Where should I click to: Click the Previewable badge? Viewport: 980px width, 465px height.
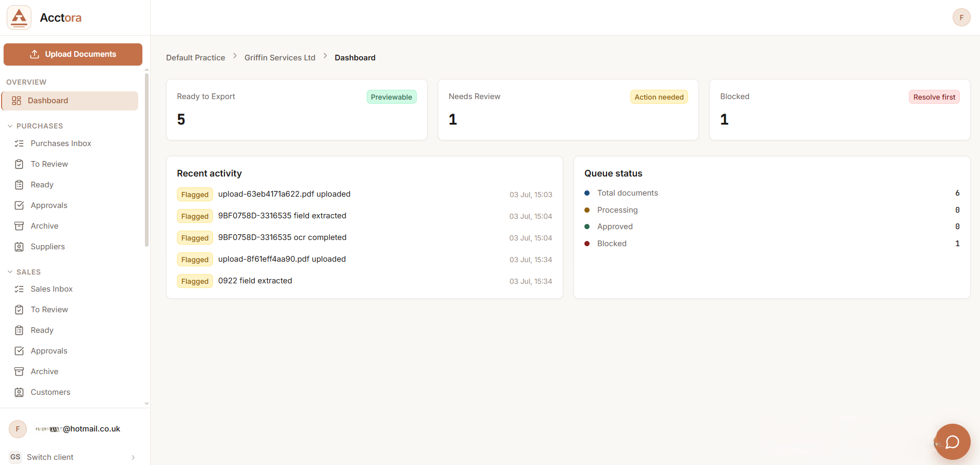[x=391, y=97]
